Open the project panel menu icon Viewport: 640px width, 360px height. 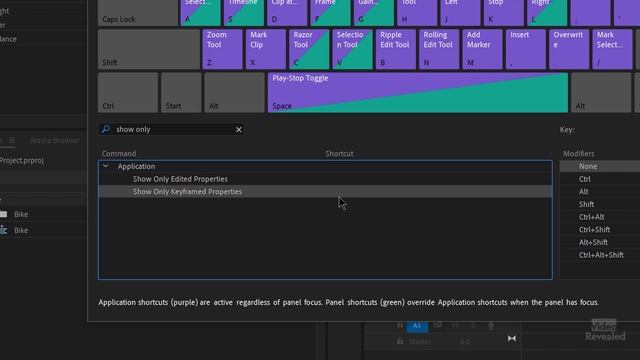(x=12, y=140)
